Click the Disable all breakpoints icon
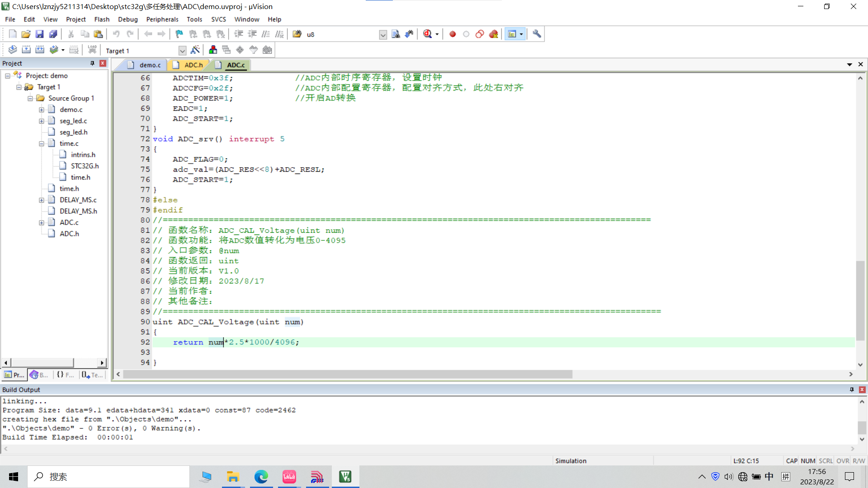Viewport: 868px width, 488px height. pyautogui.click(x=480, y=34)
